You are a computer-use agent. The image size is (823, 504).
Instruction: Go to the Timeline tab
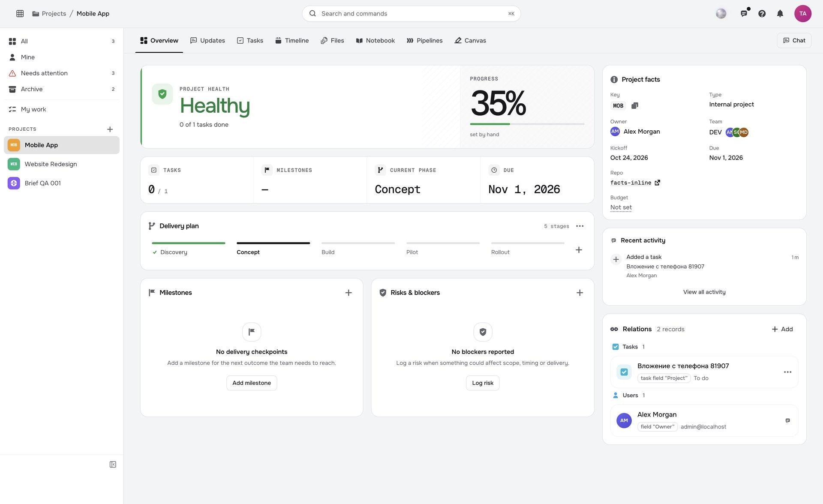pyautogui.click(x=292, y=40)
